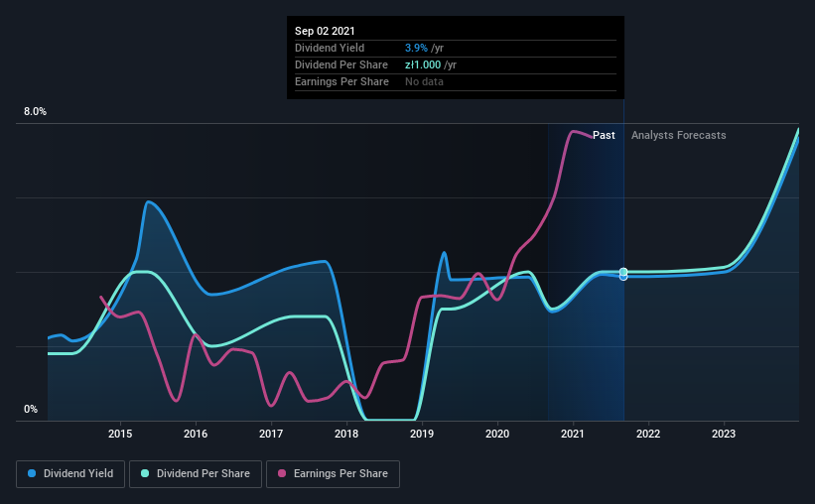Toggle the Earnings Per Share legend button

tap(333, 474)
